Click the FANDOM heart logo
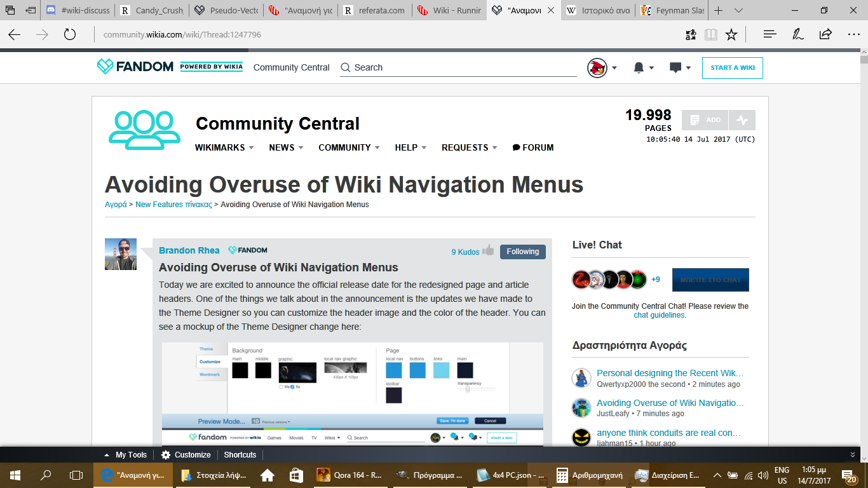 [105, 67]
